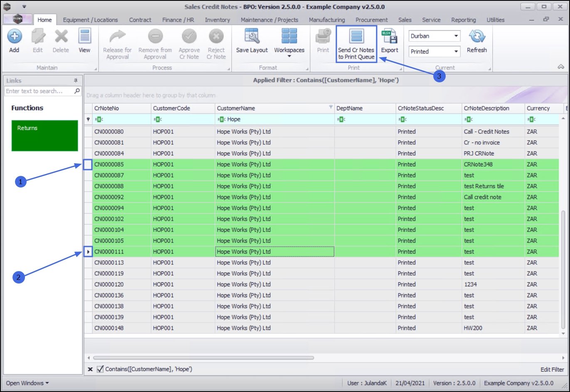
Task: Click the search magnifier in Links panel
Action: pyautogui.click(x=77, y=91)
